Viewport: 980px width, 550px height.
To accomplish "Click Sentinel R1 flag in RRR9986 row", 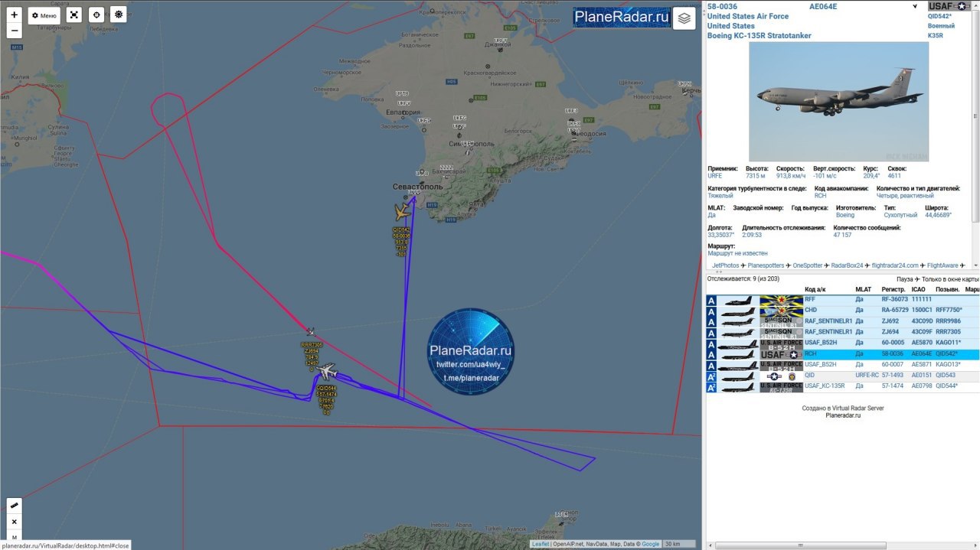I will click(x=781, y=322).
